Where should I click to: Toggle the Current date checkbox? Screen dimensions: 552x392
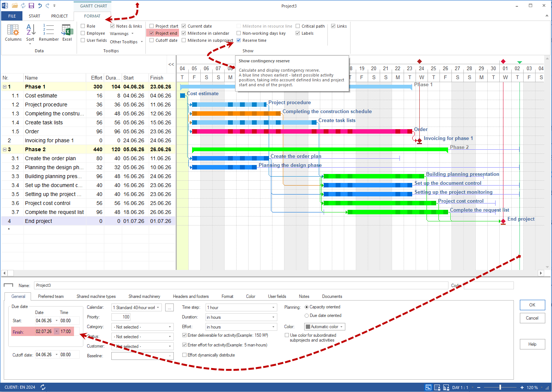coord(184,26)
